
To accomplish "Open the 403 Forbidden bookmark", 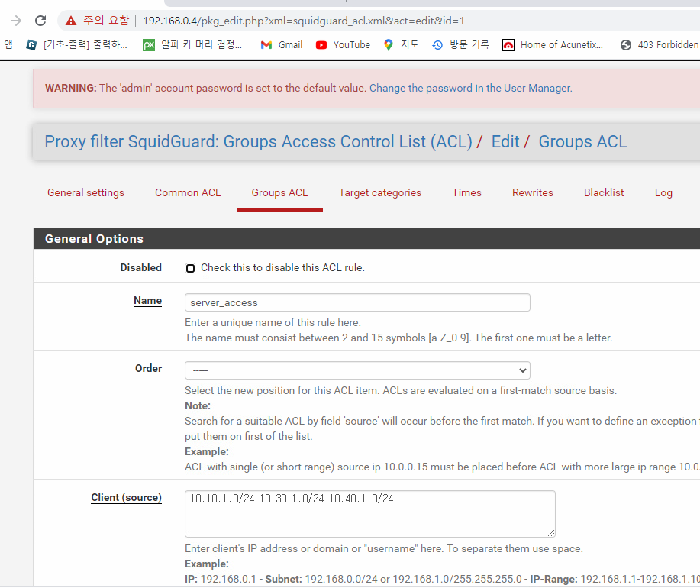I will pyautogui.click(x=660, y=44).
